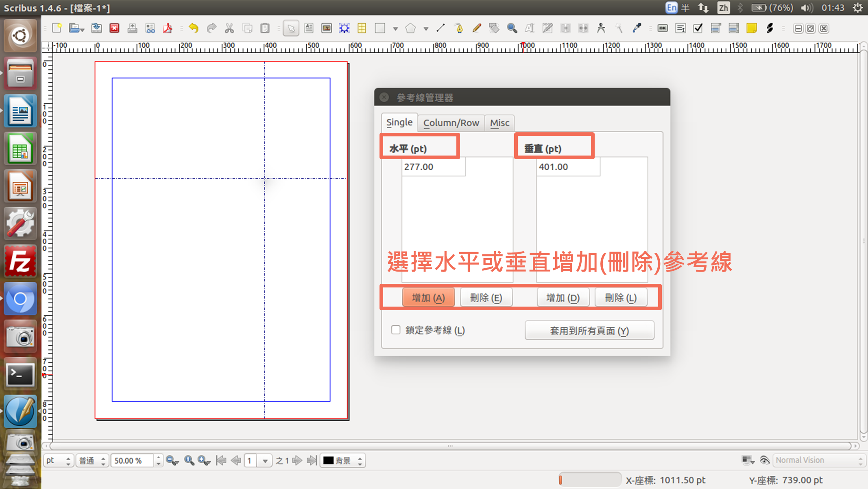Image resolution: width=868 pixels, height=489 pixels.
Task: Open the pt unit selector dropdown
Action: [59, 460]
